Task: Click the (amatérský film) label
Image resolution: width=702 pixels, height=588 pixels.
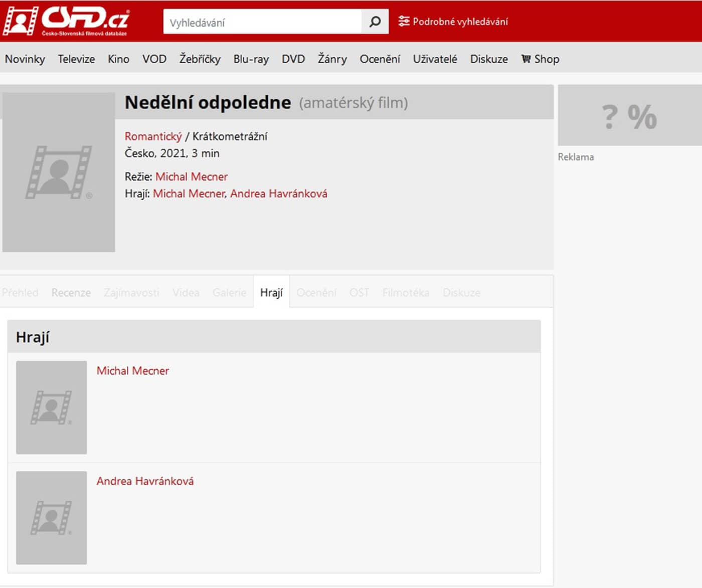Action: (354, 103)
